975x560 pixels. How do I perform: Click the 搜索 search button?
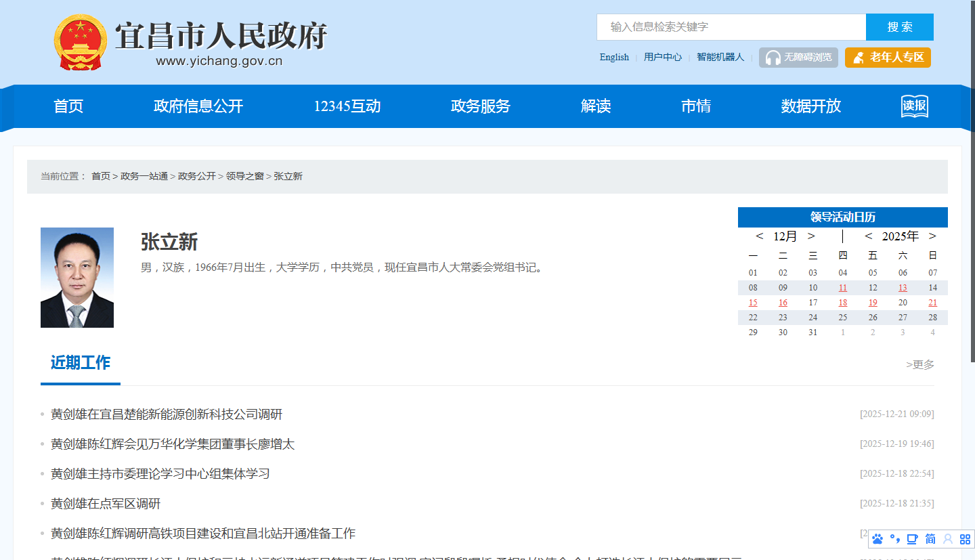pyautogui.click(x=899, y=27)
